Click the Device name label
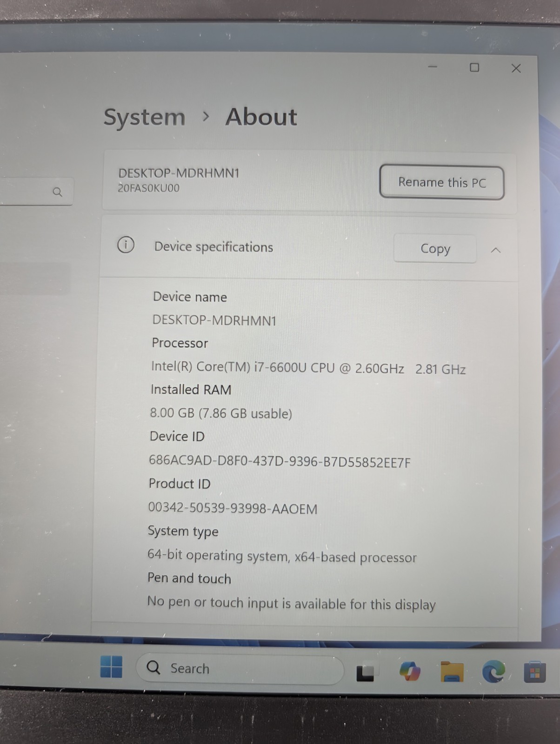 [x=190, y=297]
